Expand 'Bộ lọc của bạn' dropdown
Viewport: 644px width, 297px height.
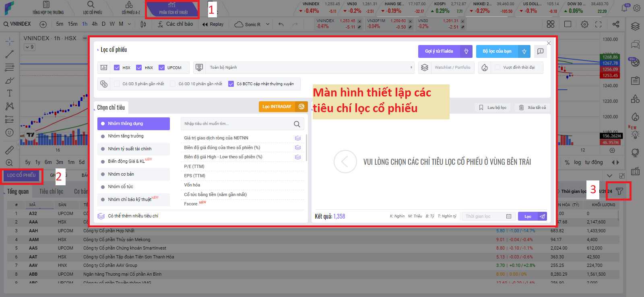(x=524, y=51)
